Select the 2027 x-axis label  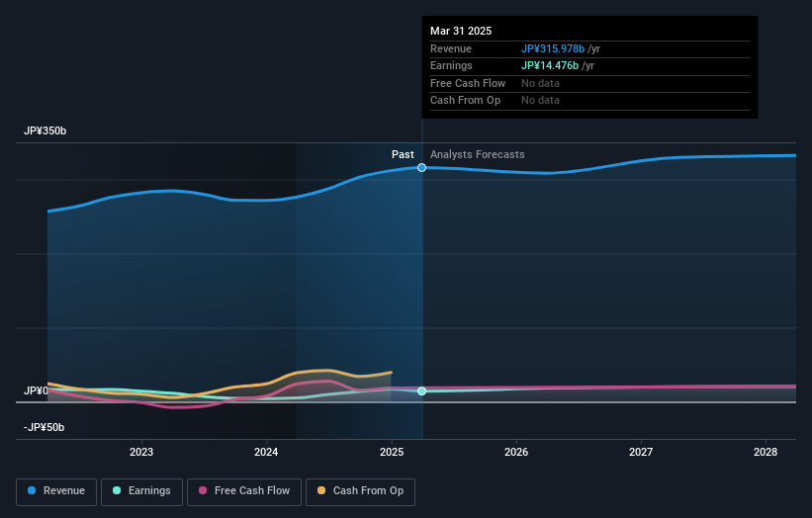pyautogui.click(x=641, y=453)
